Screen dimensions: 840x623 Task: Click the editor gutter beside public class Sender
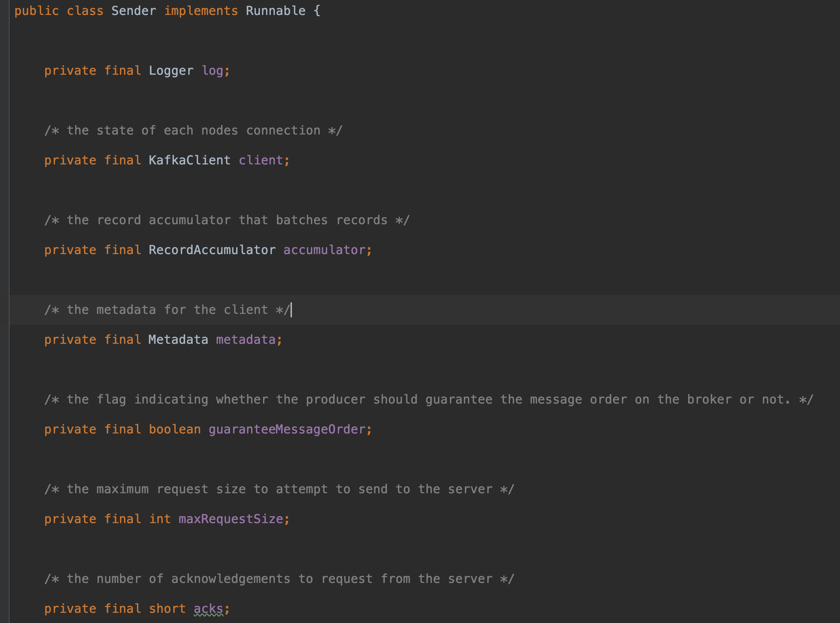click(4, 11)
